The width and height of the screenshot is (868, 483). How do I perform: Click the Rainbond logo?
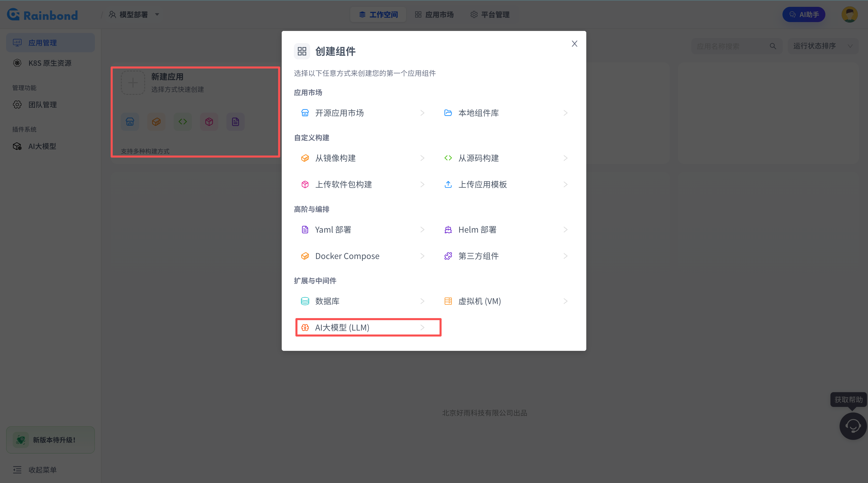42,14
